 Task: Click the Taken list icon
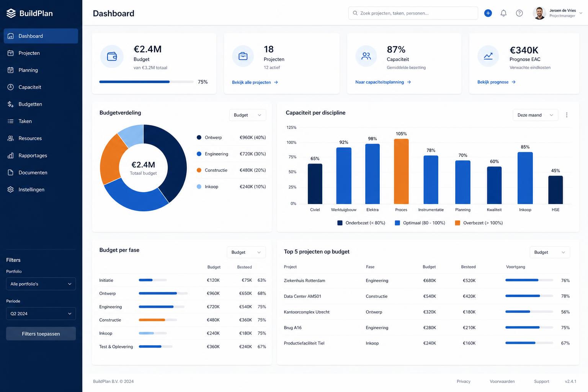click(x=11, y=121)
